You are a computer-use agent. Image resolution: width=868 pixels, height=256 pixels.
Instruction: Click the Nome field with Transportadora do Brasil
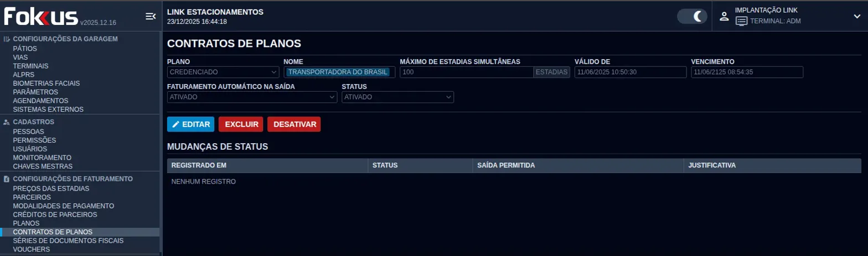point(339,72)
